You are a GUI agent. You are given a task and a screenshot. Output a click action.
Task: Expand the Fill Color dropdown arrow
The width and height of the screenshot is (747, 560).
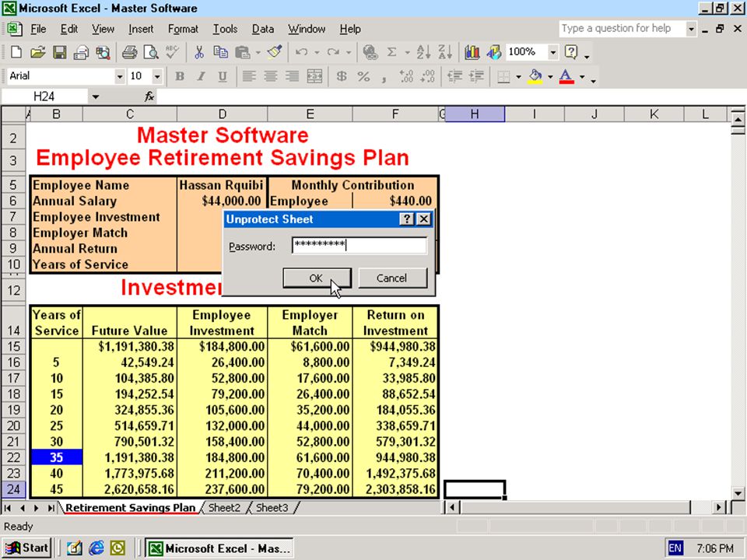coord(550,77)
